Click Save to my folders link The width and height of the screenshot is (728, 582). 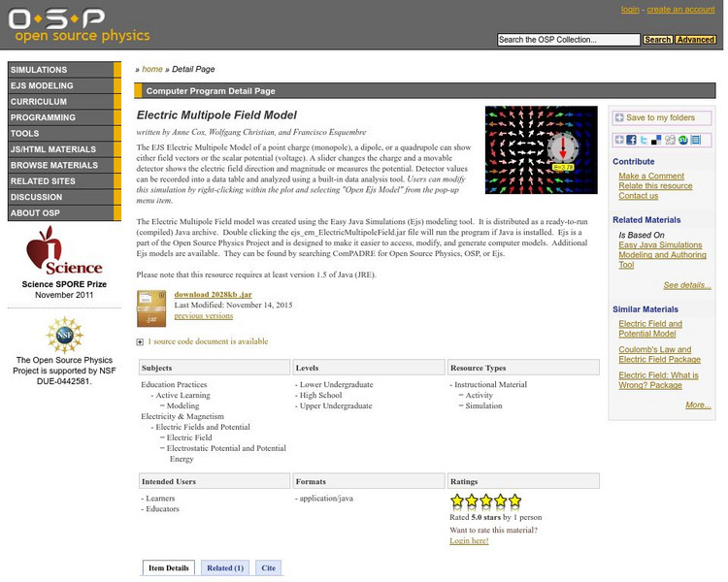tap(660, 118)
